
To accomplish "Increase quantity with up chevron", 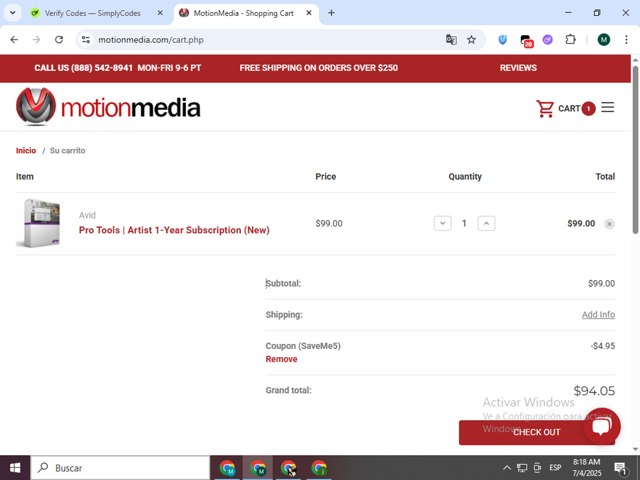I will click(486, 223).
